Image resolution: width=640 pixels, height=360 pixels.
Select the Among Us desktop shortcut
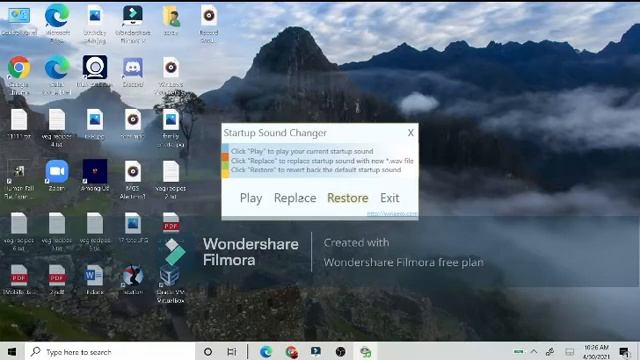pyautogui.click(x=95, y=176)
